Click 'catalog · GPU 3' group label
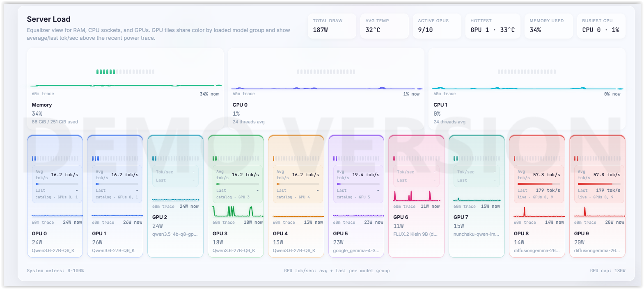The height and width of the screenshot is (289, 644). pos(233,197)
